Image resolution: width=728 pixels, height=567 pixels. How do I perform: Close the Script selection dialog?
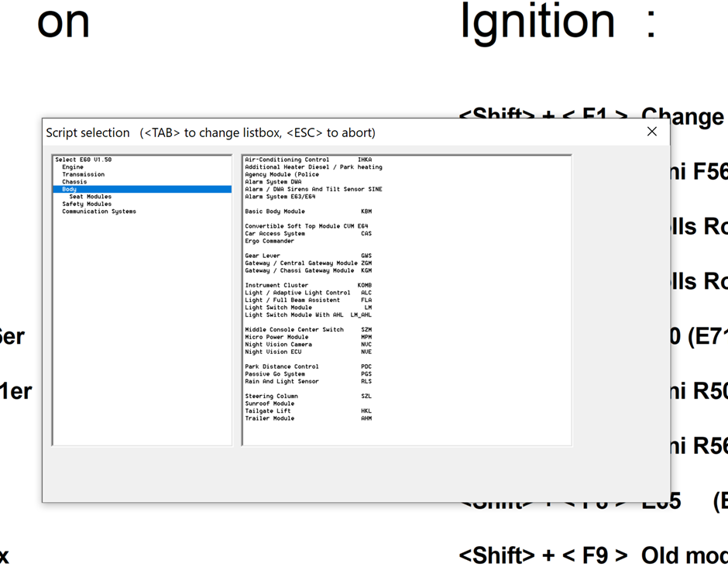(651, 132)
